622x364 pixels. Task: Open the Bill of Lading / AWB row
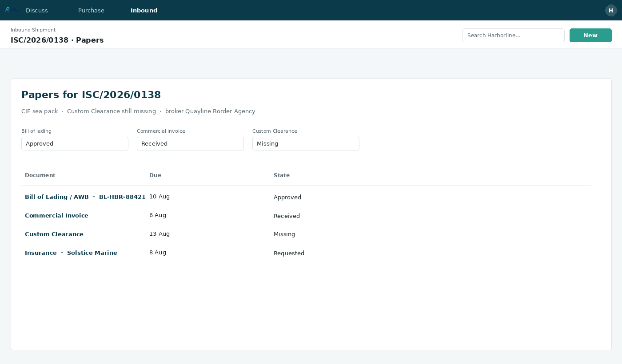pos(306,197)
